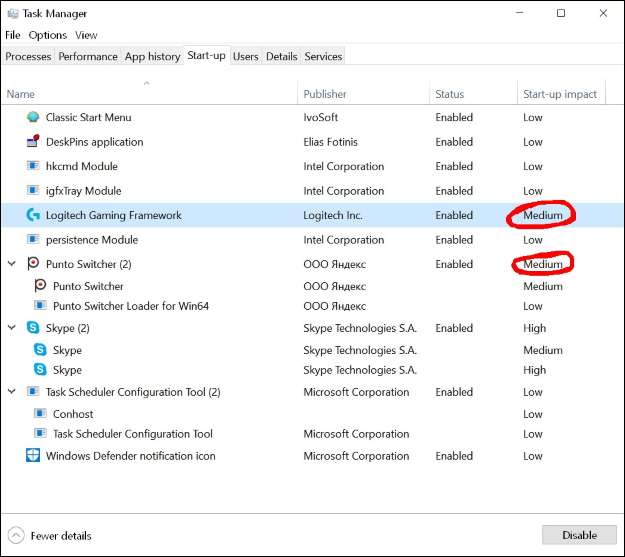Sort by Start-up impact column header
Viewport: 625px width, 557px height.
[x=559, y=94]
